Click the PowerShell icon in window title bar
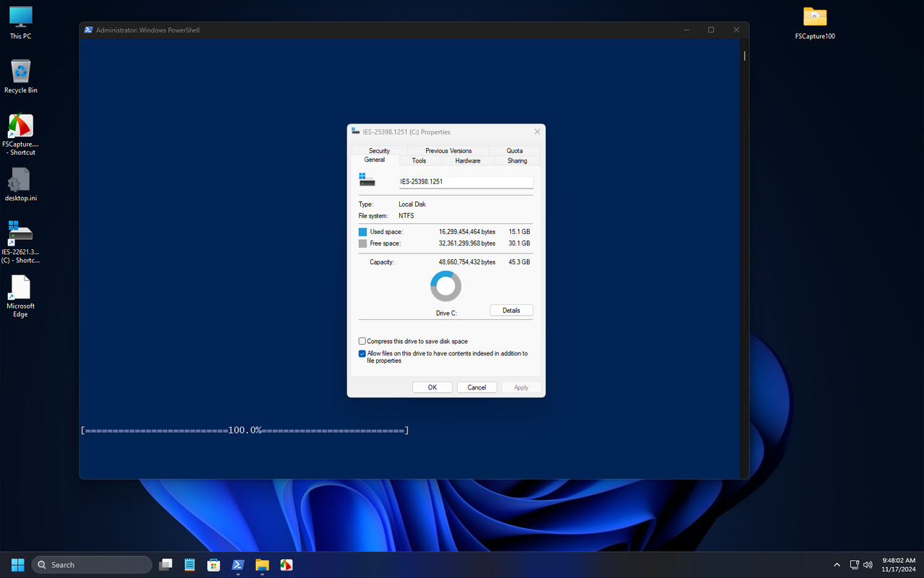Screen dimensions: 924x578 click(x=89, y=30)
